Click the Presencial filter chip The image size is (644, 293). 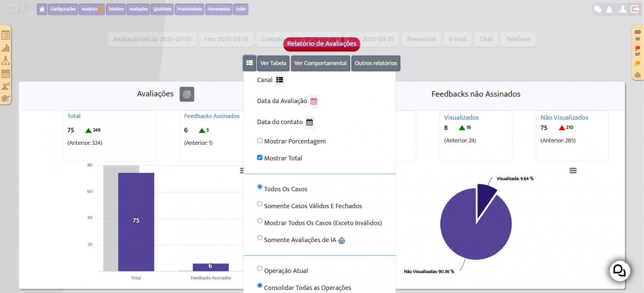tap(421, 39)
